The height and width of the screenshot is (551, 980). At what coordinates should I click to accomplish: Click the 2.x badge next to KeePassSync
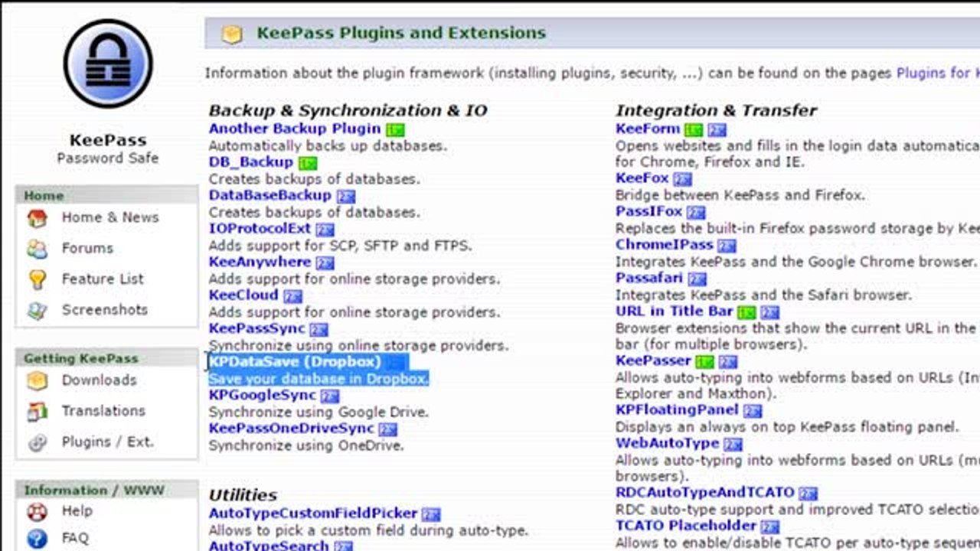(x=319, y=330)
